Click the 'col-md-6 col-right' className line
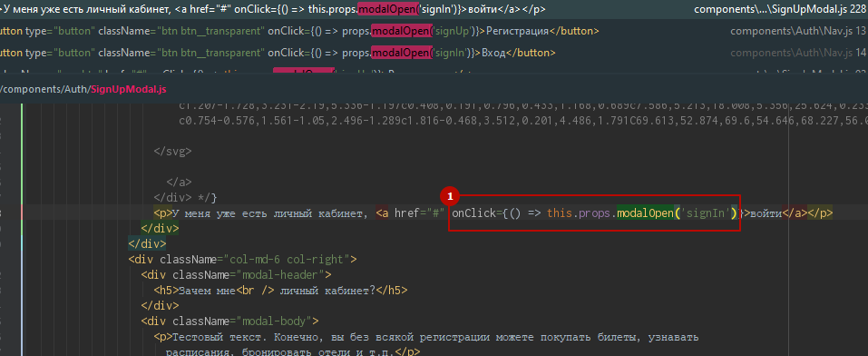 click(x=242, y=259)
